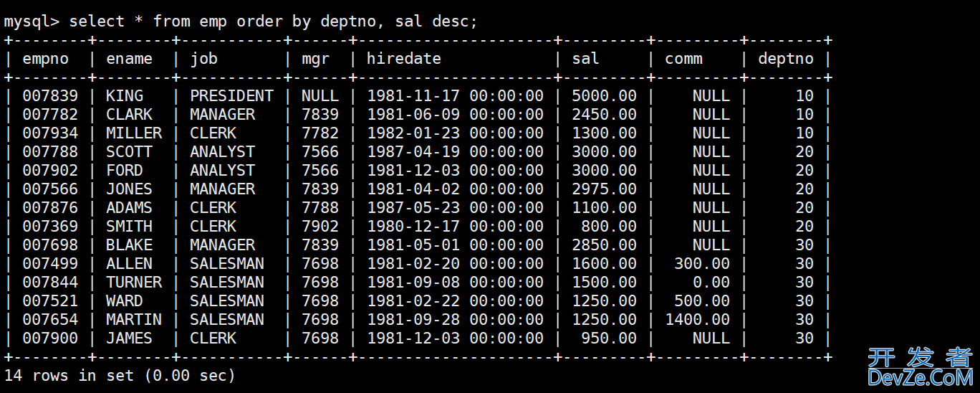Click the 'sal' column header
This screenshot has width=980, height=393.
(x=585, y=59)
